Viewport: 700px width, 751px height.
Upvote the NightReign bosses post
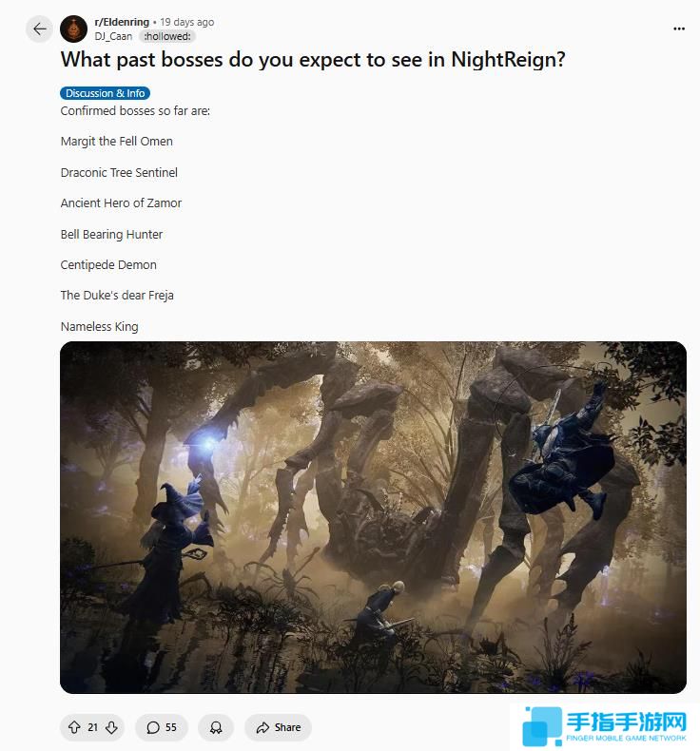[x=74, y=727]
